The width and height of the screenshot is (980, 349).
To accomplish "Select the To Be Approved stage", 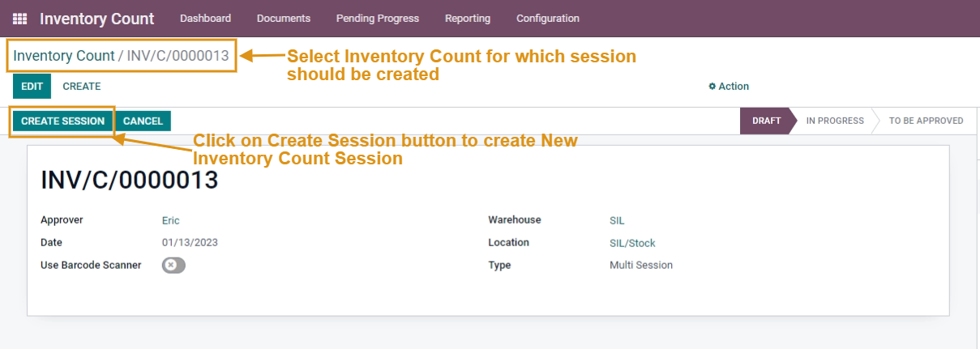I will coord(926,121).
